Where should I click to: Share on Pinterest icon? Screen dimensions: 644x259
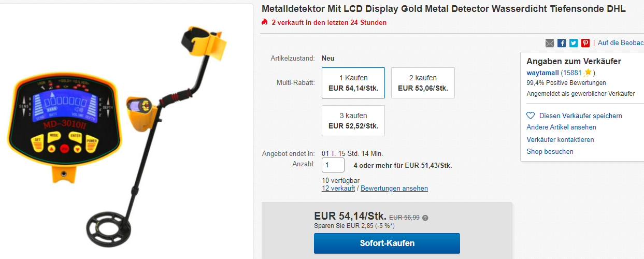click(x=585, y=43)
